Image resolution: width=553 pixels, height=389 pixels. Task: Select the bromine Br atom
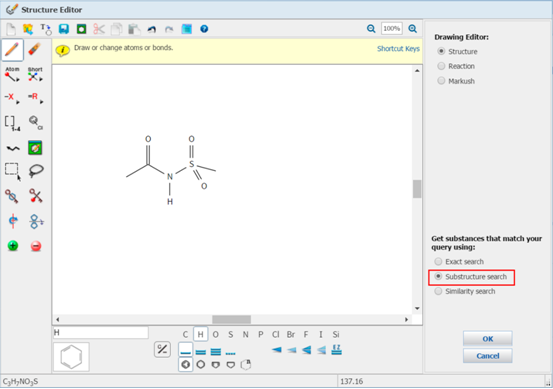coord(291,334)
